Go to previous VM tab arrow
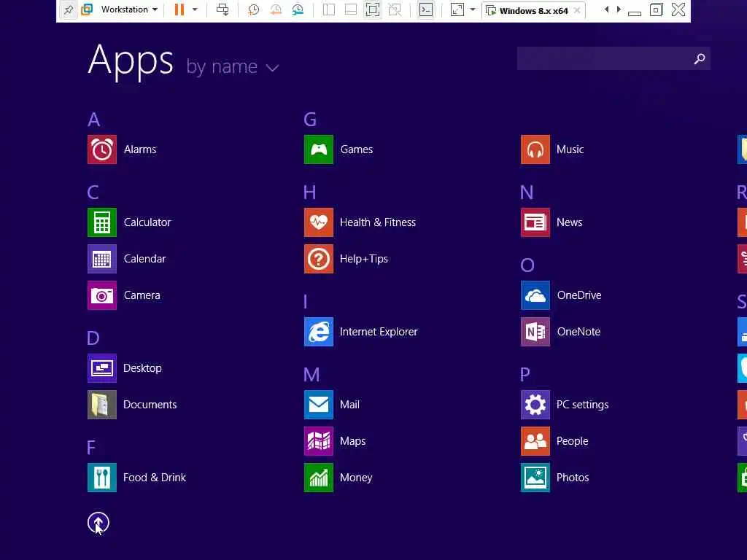This screenshot has height=560, width=747. [x=606, y=9]
